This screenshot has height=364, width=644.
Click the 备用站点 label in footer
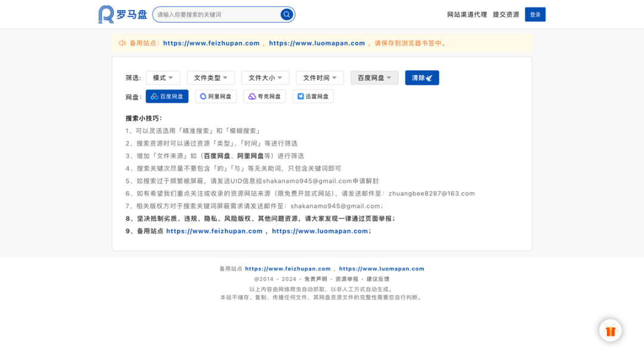click(x=231, y=269)
